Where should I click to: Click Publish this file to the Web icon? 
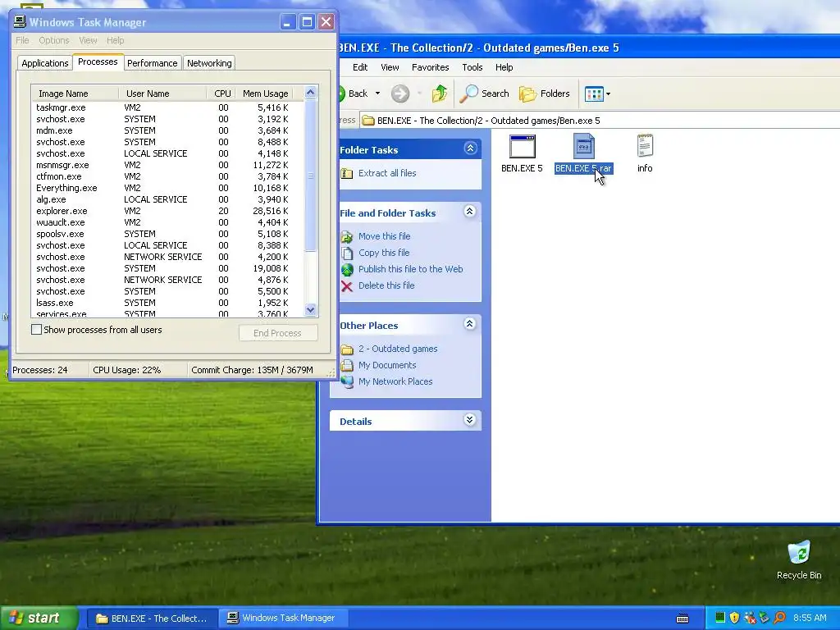[347, 269]
